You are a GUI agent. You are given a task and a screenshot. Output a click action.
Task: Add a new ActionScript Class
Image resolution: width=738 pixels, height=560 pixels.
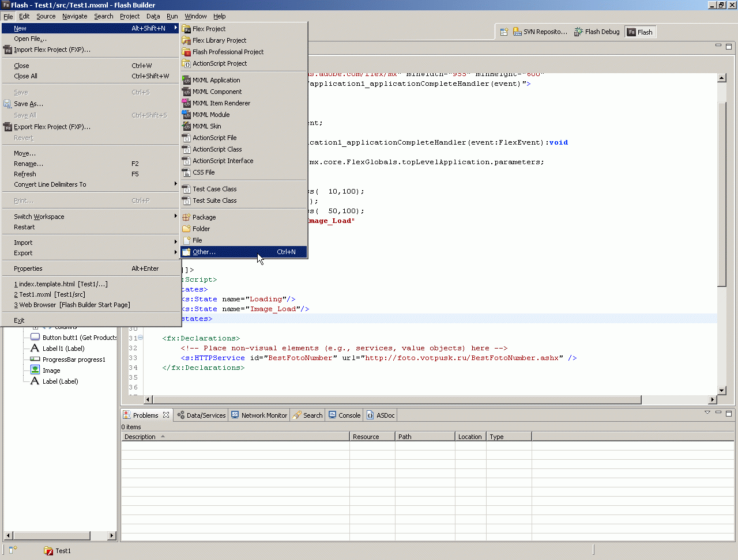pos(244,149)
